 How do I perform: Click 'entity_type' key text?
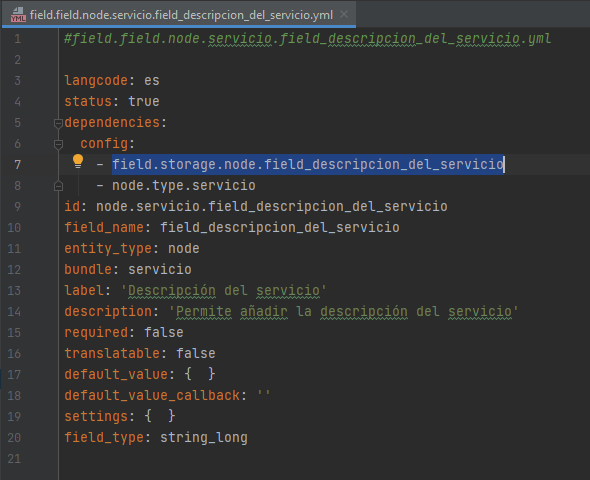click(108, 249)
